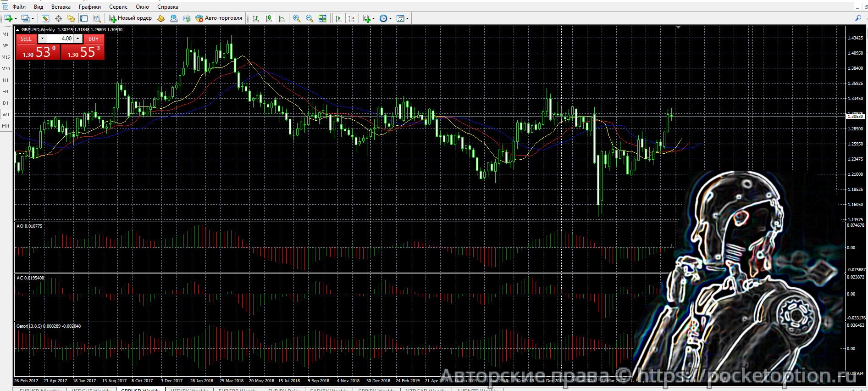
Task: Click the tile windows icon
Action: click(322, 18)
